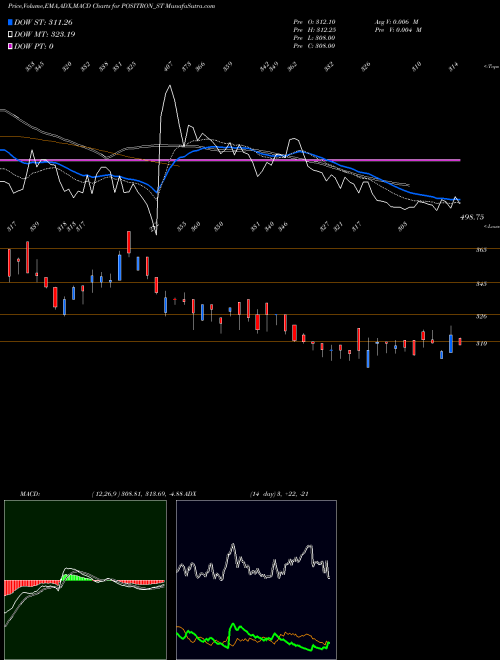Screen dimensions: 500x660
Task: Click the 343 price level label
Action: pos(481,284)
